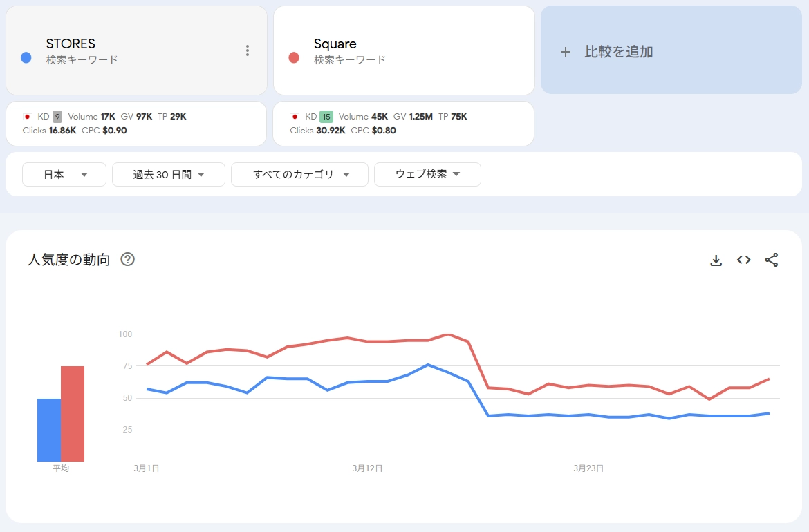Click the chart peak near 3月12日

click(447, 335)
